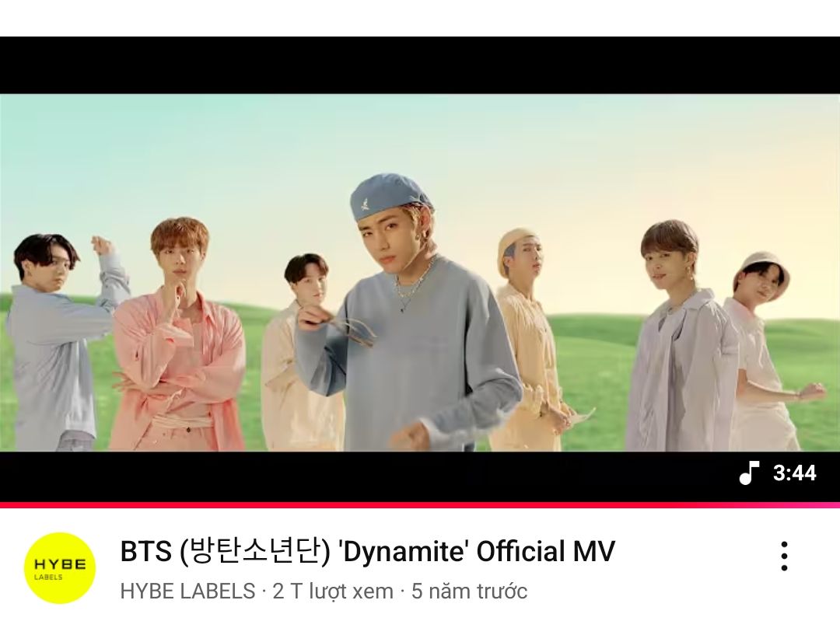Open the BTS 'Dynamite' Official MV title
The height and width of the screenshot is (642, 840).
pyautogui.click(x=367, y=551)
